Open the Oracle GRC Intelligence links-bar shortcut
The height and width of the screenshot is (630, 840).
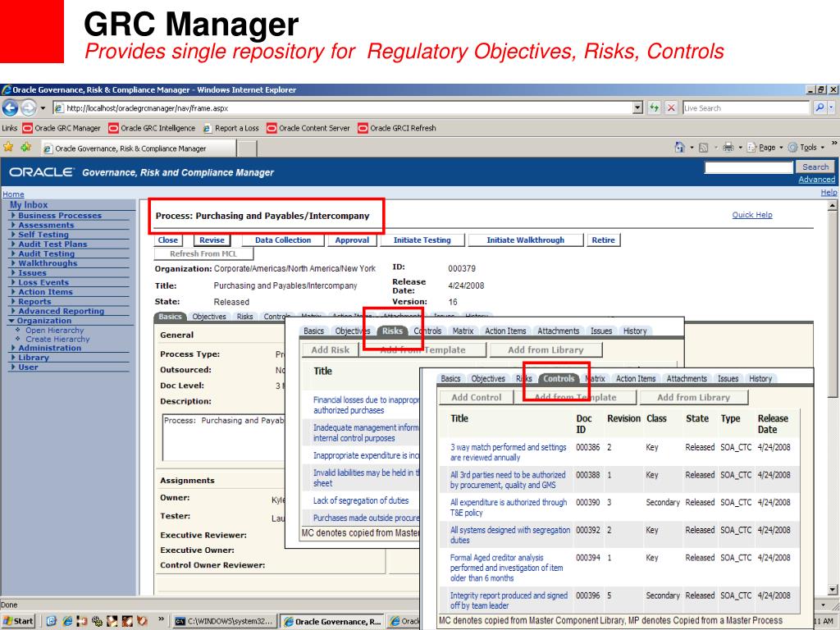[x=152, y=128]
